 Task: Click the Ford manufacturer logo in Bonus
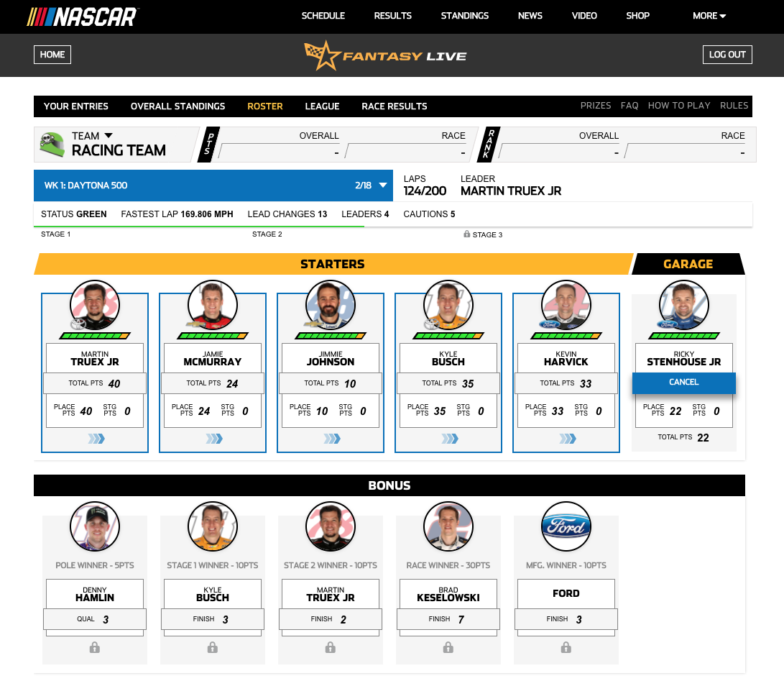(566, 526)
